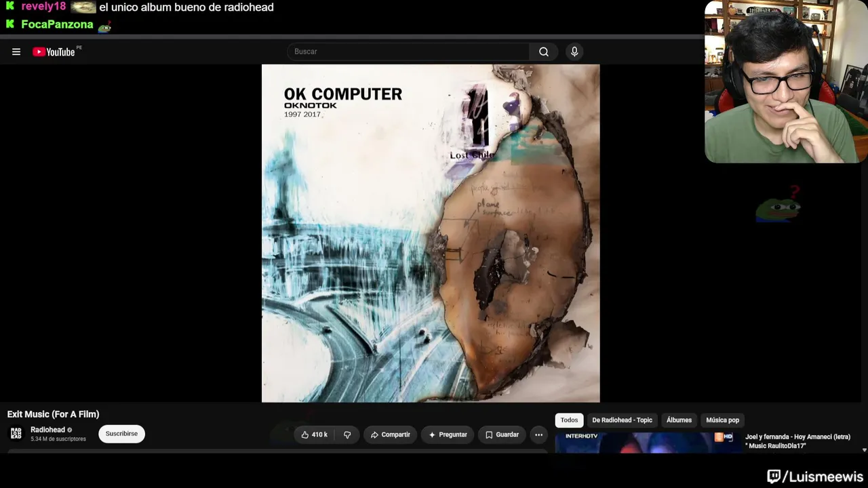
Task: Select the De Radiohead - Topic chip
Action: [x=622, y=420]
